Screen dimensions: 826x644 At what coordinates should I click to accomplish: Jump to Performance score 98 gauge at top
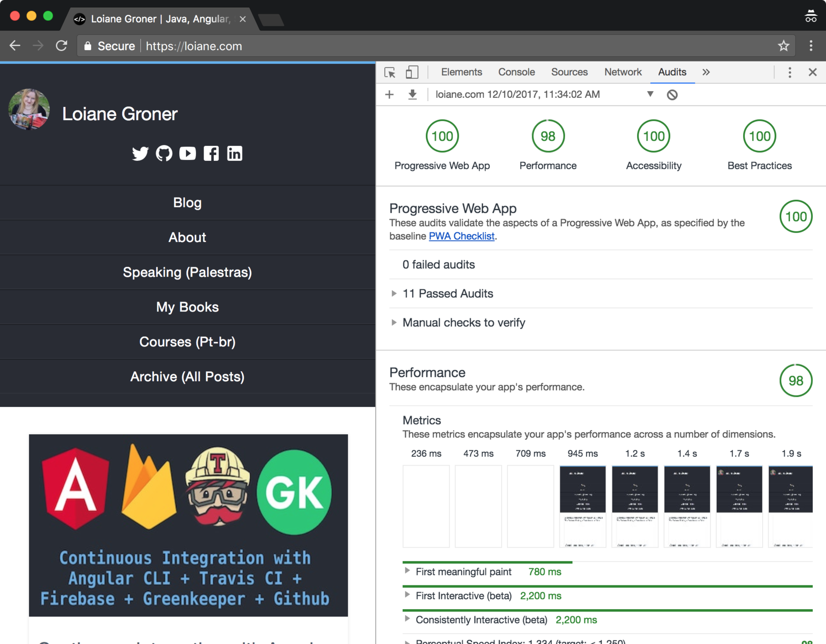(548, 136)
